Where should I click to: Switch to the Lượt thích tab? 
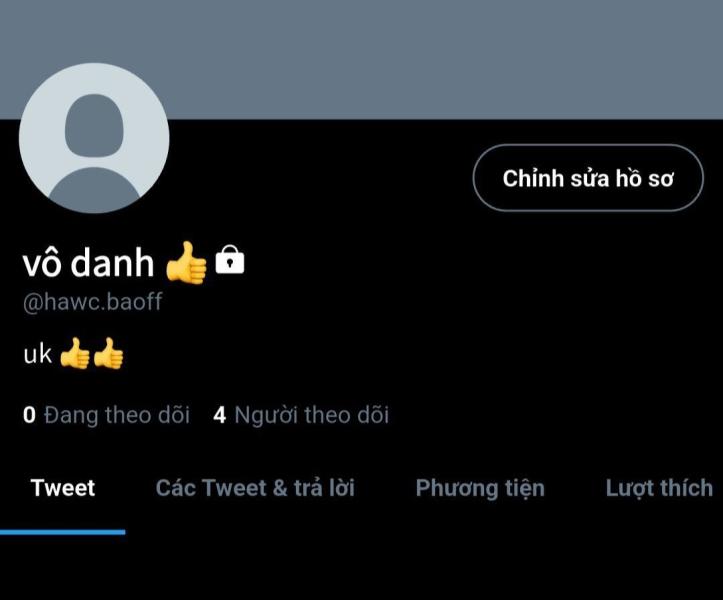(x=659, y=489)
